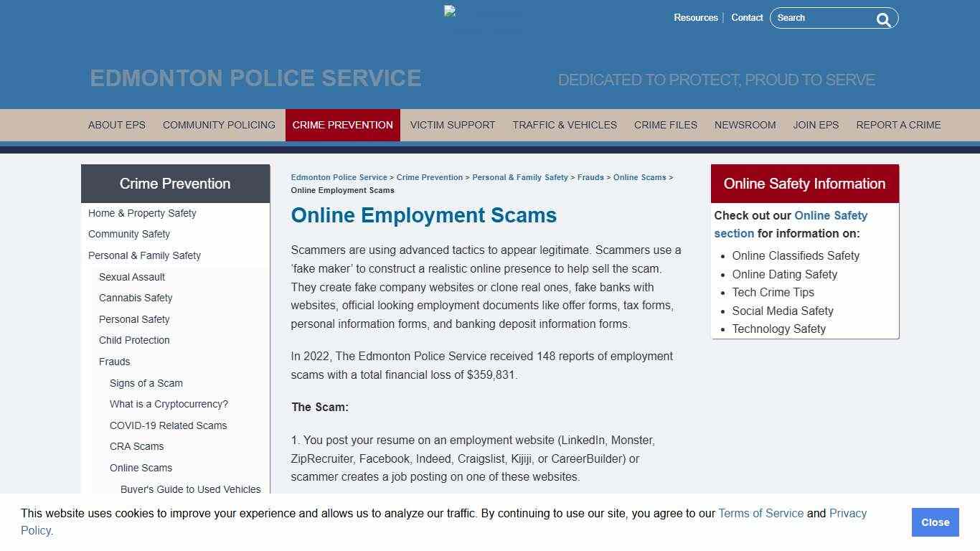Open the Crime Prevention menu item
This screenshot has width=980, height=551.
(x=342, y=125)
